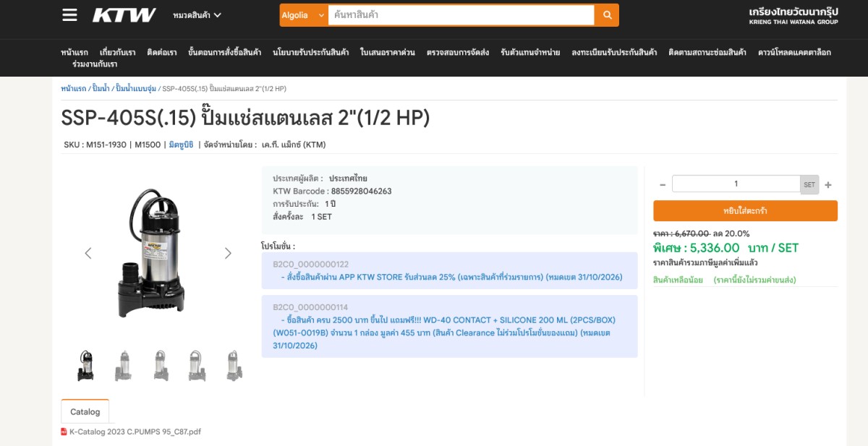This screenshot has width=868, height=446.
Task: Click the SKU : M151-1930 text
Action: coord(96,145)
